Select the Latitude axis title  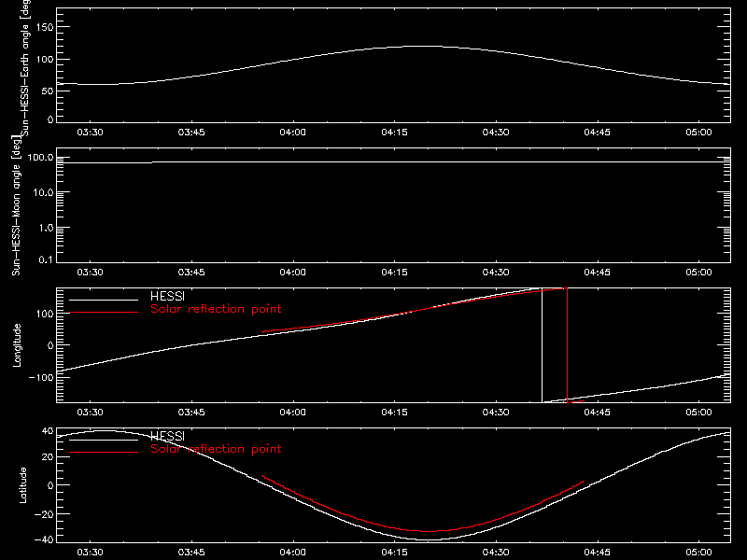click(x=22, y=484)
